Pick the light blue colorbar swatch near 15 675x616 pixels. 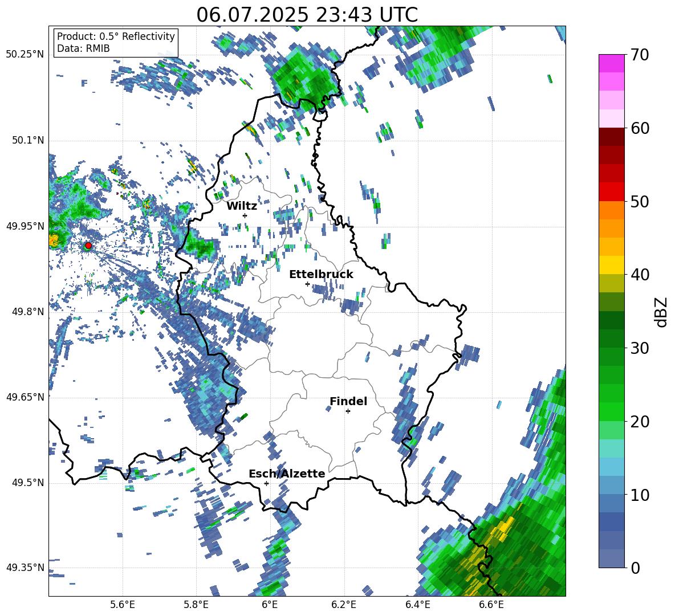(x=611, y=466)
